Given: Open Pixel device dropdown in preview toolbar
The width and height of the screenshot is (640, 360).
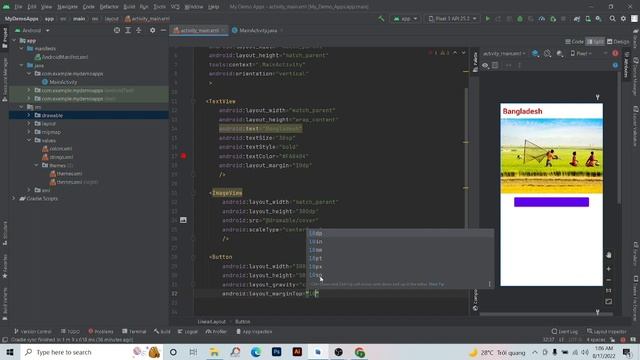Looking at the screenshot, I should (581, 53).
